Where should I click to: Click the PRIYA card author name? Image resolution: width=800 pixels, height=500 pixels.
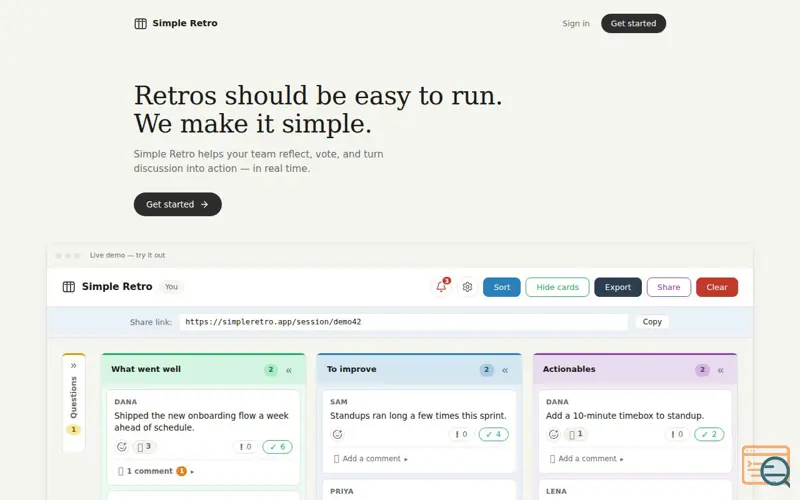[342, 491]
